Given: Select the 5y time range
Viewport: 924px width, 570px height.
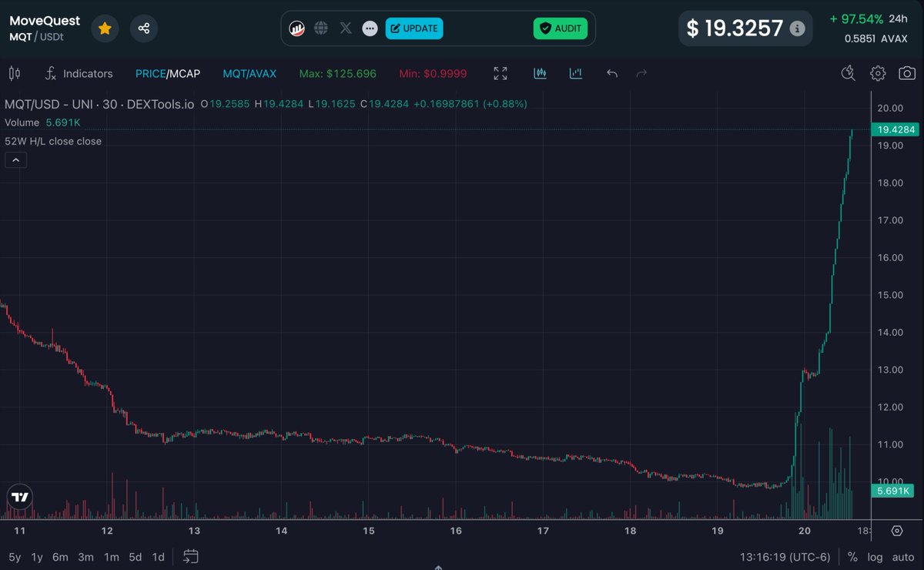Looking at the screenshot, I should 15,557.
